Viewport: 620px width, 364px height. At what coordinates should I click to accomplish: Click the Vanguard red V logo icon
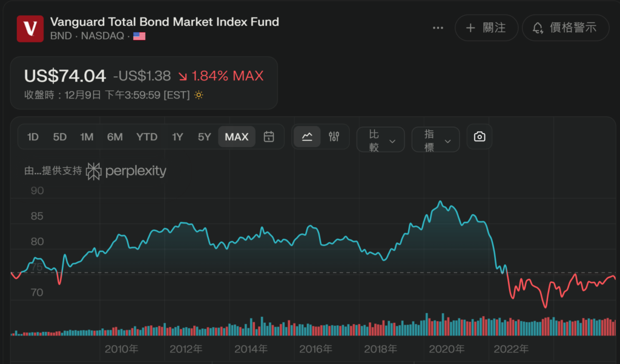pyautogui.click(x=30, y=28)
